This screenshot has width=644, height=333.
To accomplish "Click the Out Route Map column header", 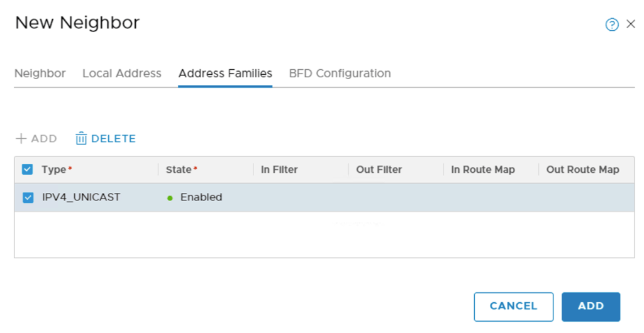I will click(x=582, y=170).
